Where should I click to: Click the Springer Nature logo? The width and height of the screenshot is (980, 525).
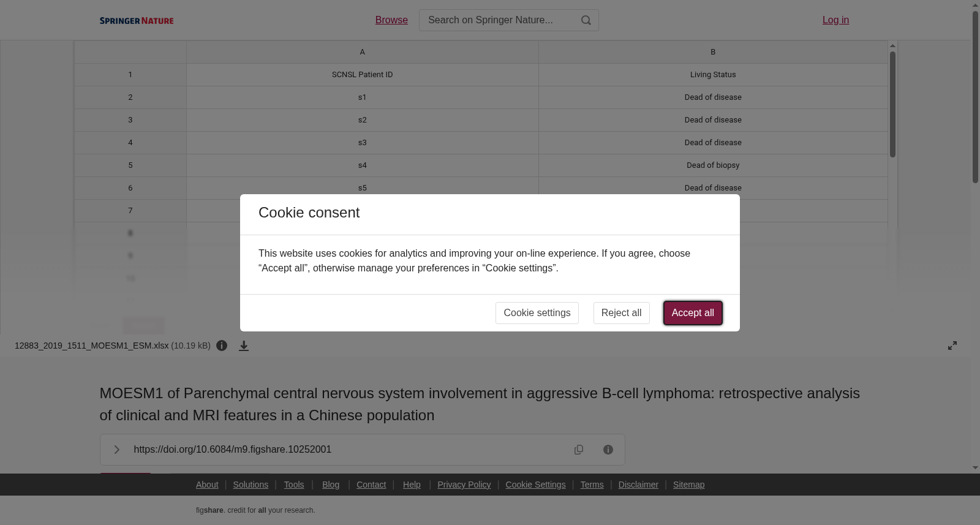pos(137,20)
